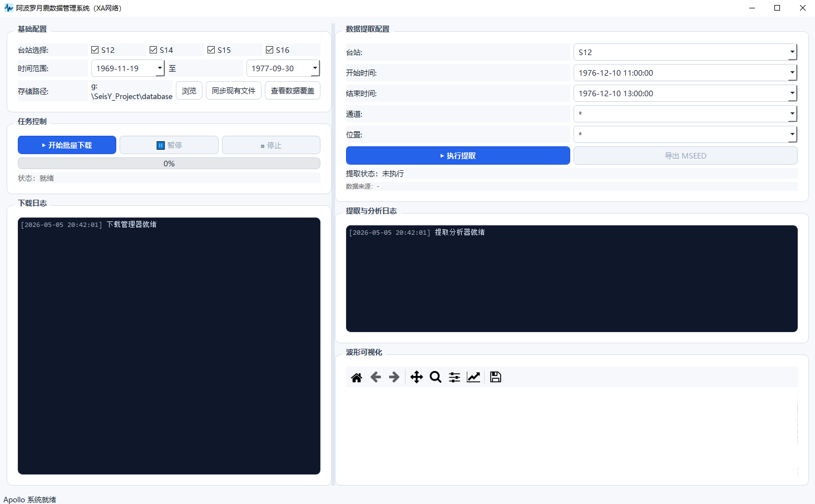
Task: Click the 结束时间 label
Action: click(362, 93)
